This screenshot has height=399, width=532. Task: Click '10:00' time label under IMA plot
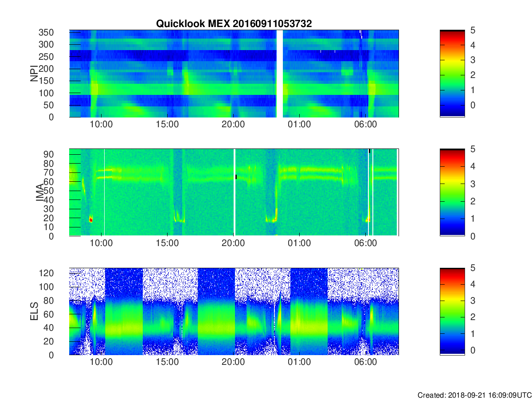point(102,244)
